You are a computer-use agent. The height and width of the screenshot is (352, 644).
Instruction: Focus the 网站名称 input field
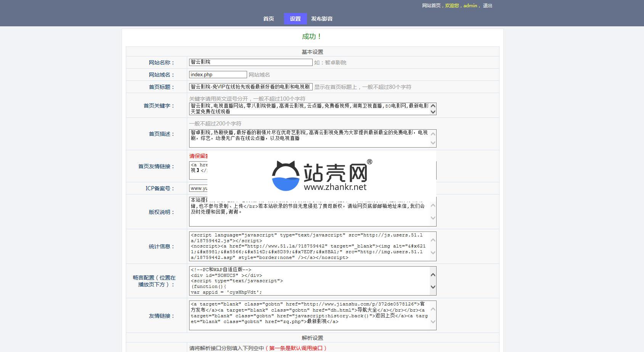(251, 62)
